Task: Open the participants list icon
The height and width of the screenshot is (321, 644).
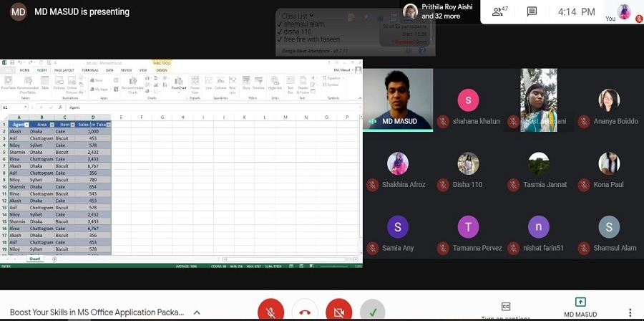Action: (x=499, y=12)
